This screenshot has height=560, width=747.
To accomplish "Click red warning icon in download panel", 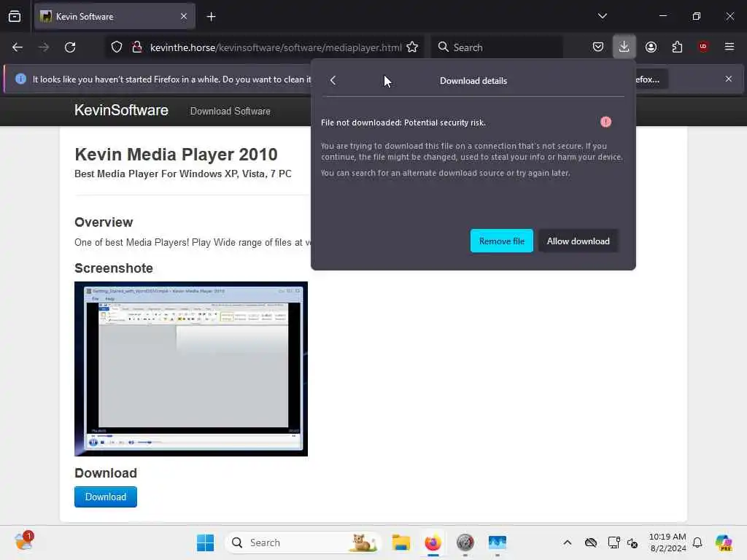I will tap(605, 122).
